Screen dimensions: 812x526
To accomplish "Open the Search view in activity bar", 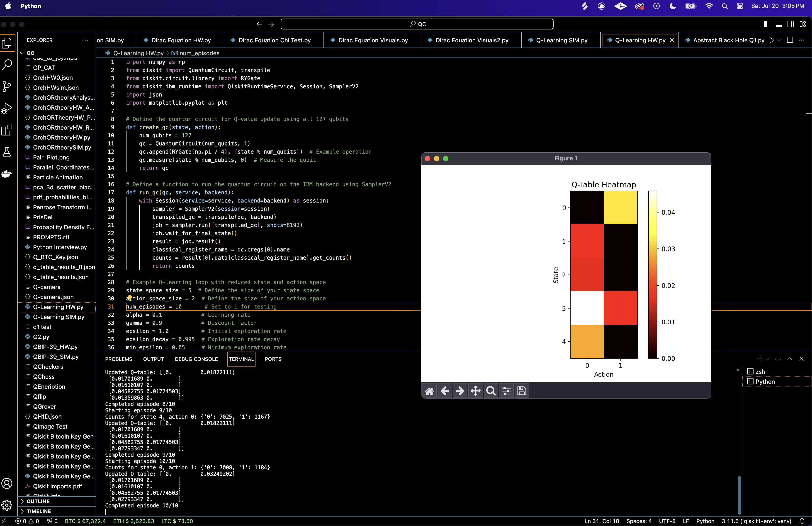I will pyautogui.click(x=7, y=64).
